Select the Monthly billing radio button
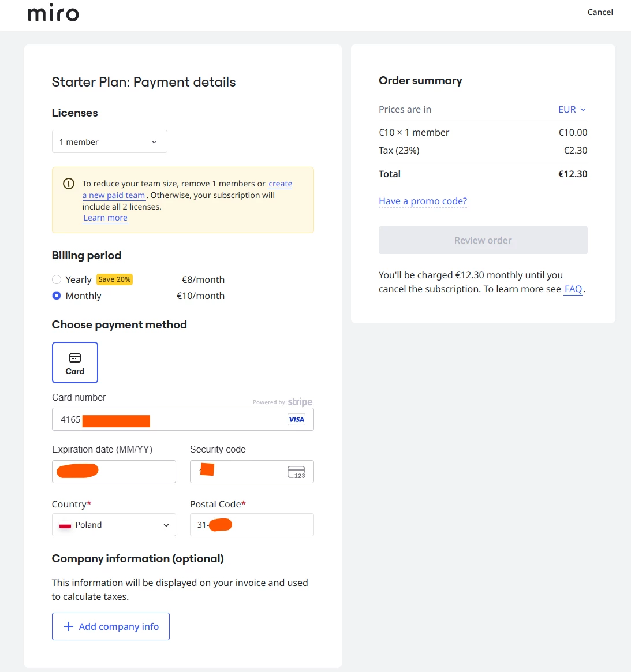The height and width of the screenshot is (672, 631). click(57, 296)
